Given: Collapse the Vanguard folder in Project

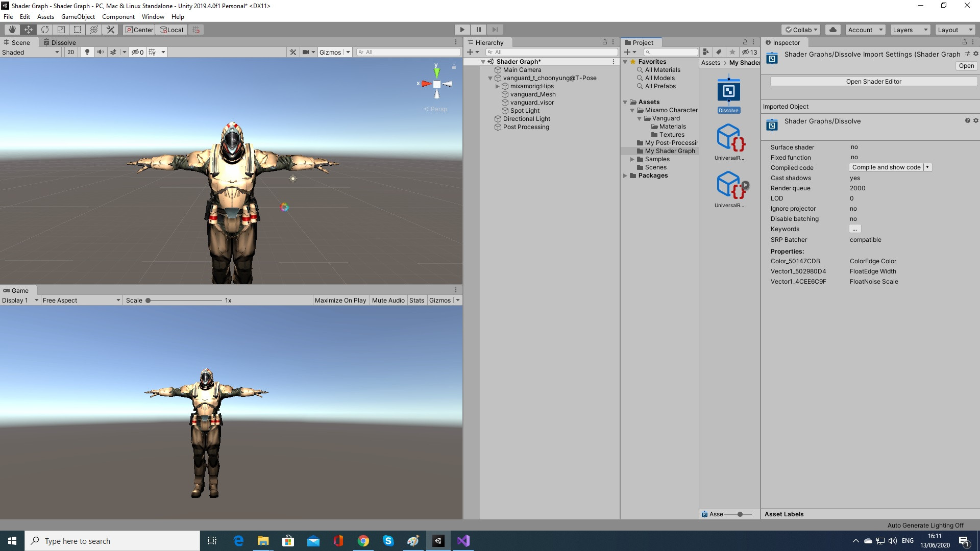Looking at the screenshot, I should (640, 118).
